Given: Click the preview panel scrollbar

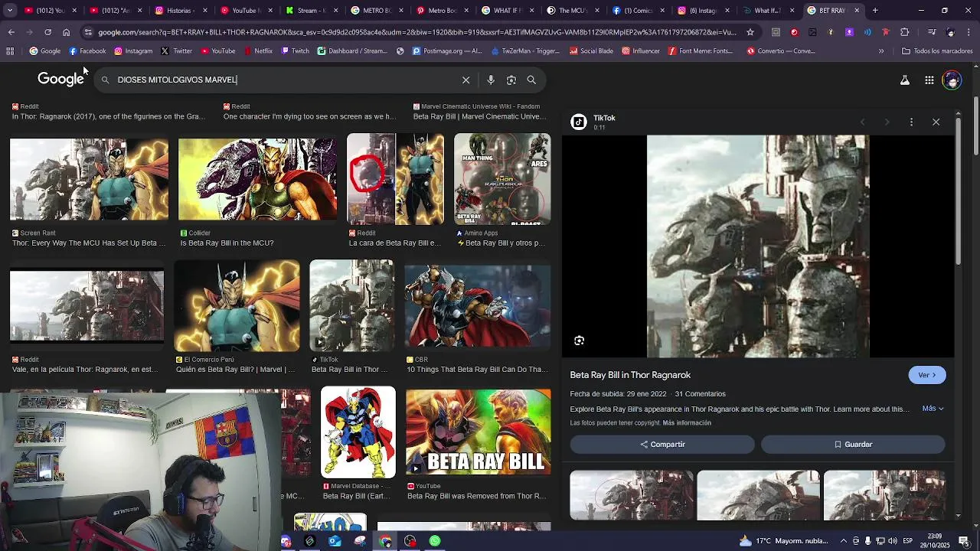Looking at the screenshot, I should (958, 191).
